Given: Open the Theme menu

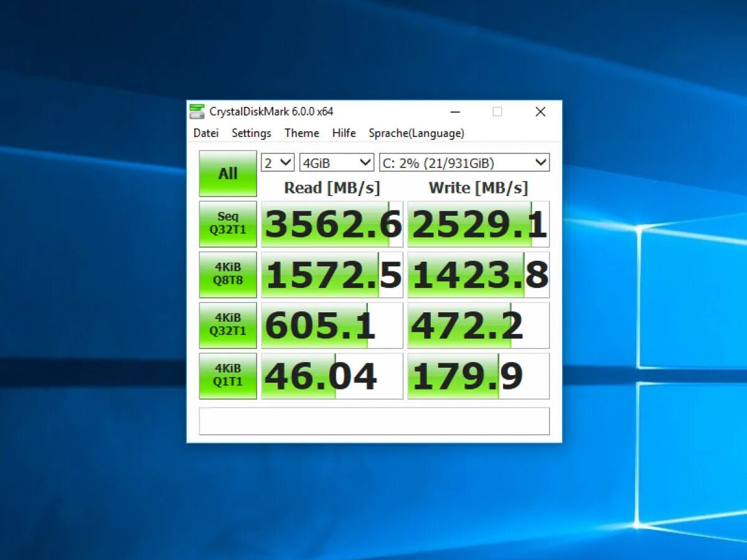Looking at the screenshot, I should [x=302, y=133].
